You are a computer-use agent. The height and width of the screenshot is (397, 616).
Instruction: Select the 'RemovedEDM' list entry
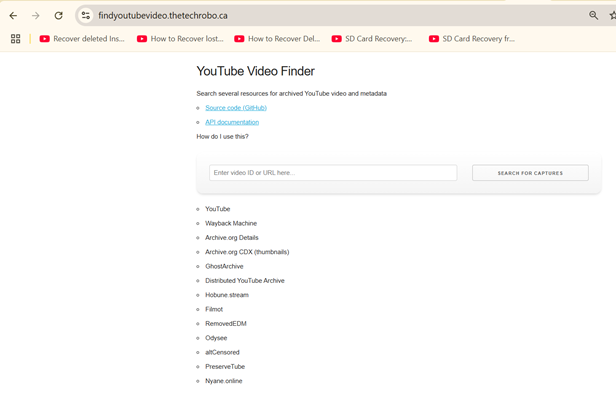coord(226,324)
